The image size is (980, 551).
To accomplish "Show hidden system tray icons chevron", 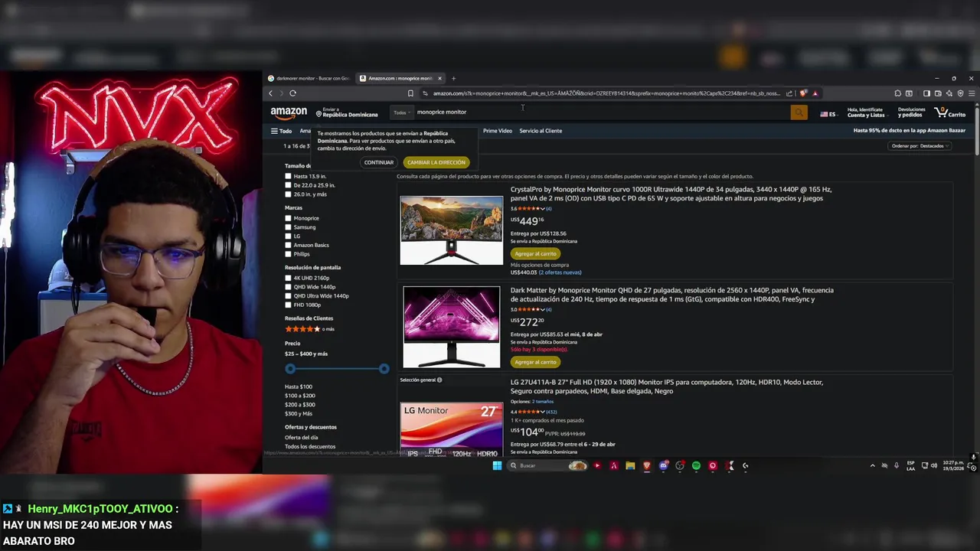I will (872, 465).
